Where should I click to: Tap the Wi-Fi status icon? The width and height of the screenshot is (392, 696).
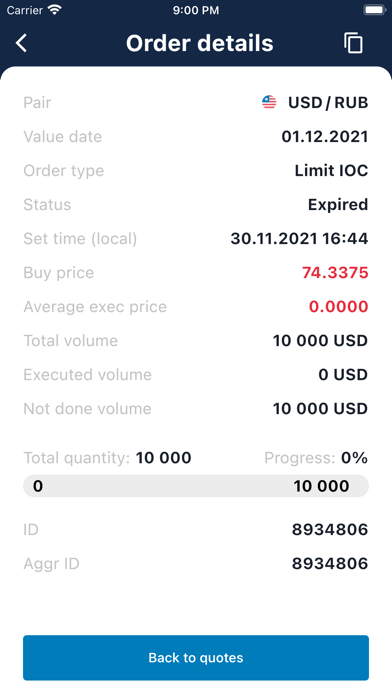pos(55,10)
